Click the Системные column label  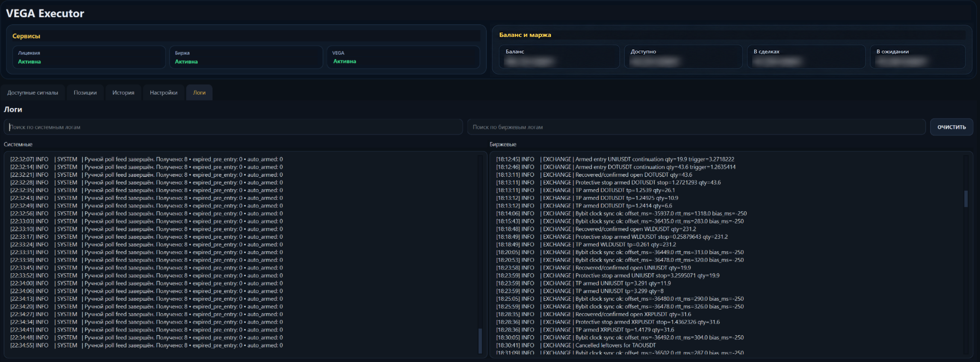point(18,145)
